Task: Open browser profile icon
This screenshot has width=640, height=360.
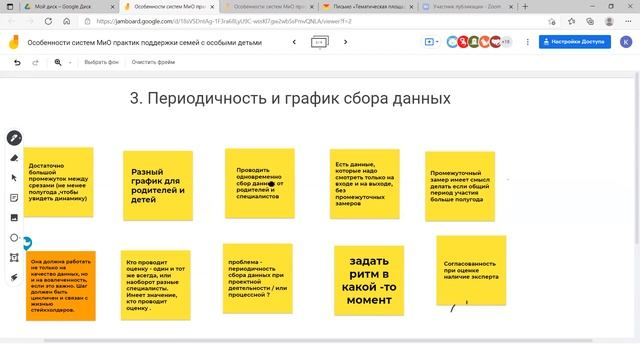Action: click(609, 22)
